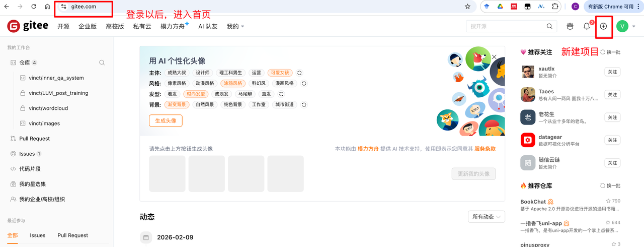Click the purple C Chrome profile icon

click(575, 7)
